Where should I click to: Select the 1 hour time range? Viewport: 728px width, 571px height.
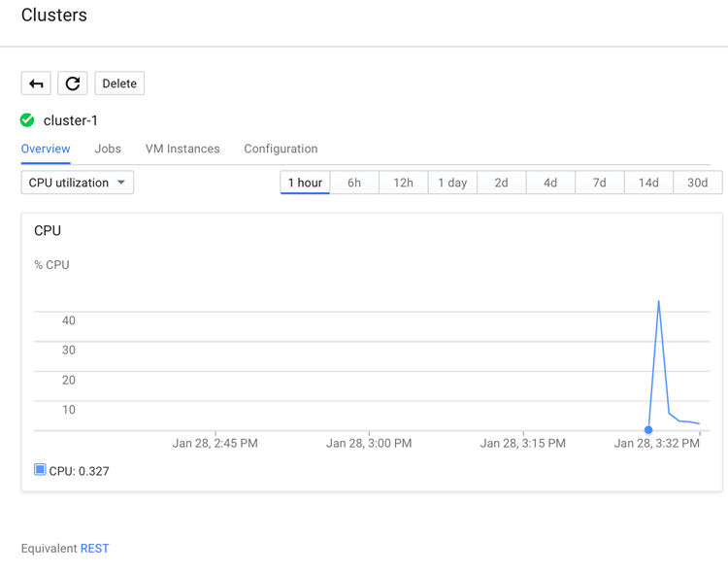305,183
